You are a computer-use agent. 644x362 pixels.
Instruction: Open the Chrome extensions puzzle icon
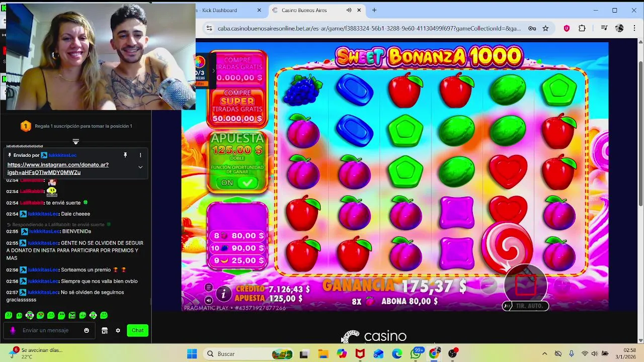pyautogui.click(x=583, y=29)
